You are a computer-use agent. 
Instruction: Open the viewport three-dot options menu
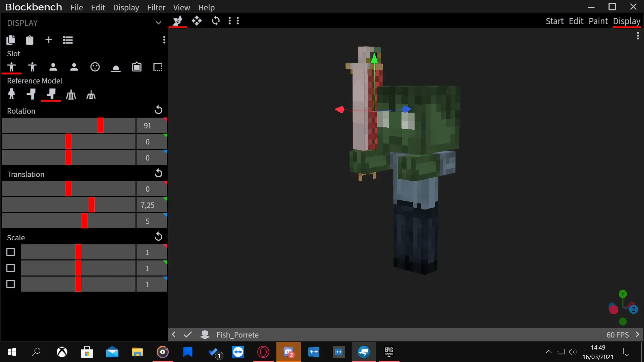[x=638, y=36]
